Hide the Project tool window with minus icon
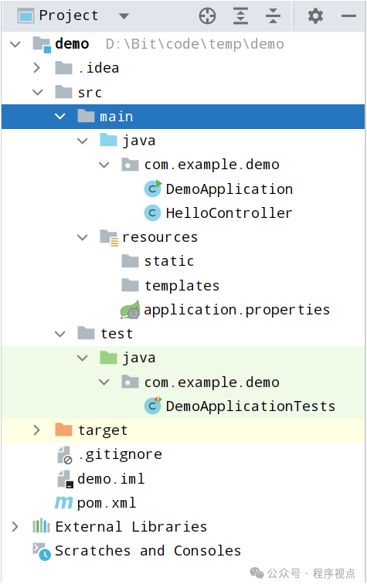 click(x=348, y=16)
